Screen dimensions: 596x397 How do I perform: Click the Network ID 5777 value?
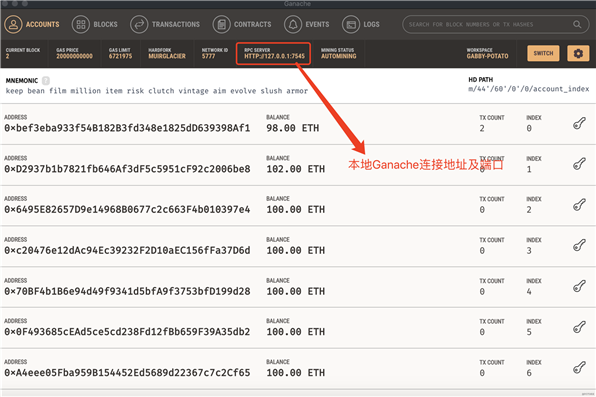(208, 56)
